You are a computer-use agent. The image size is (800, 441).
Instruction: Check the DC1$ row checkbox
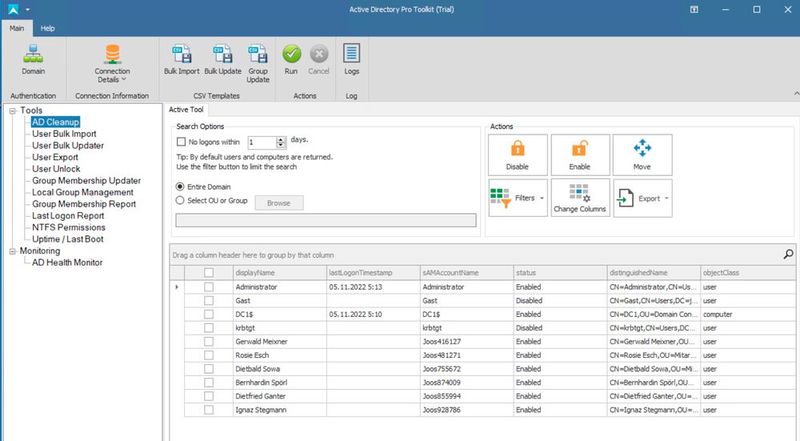tap(209, 314)
